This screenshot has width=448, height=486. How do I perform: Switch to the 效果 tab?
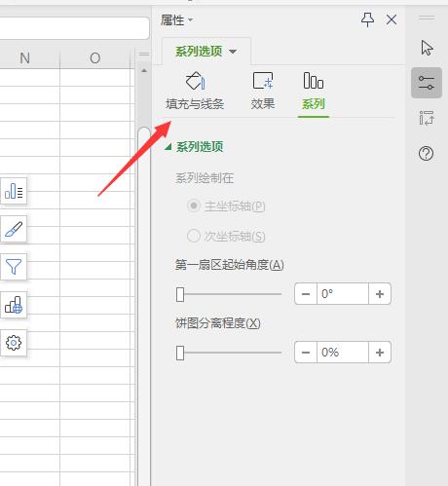tap(263, 92)
